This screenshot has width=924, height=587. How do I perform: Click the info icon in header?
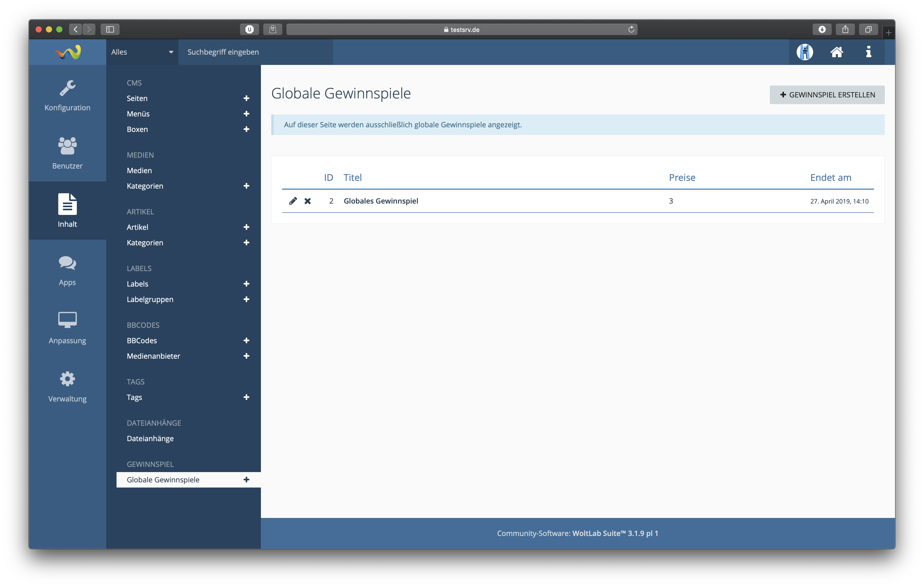(868, 52)
